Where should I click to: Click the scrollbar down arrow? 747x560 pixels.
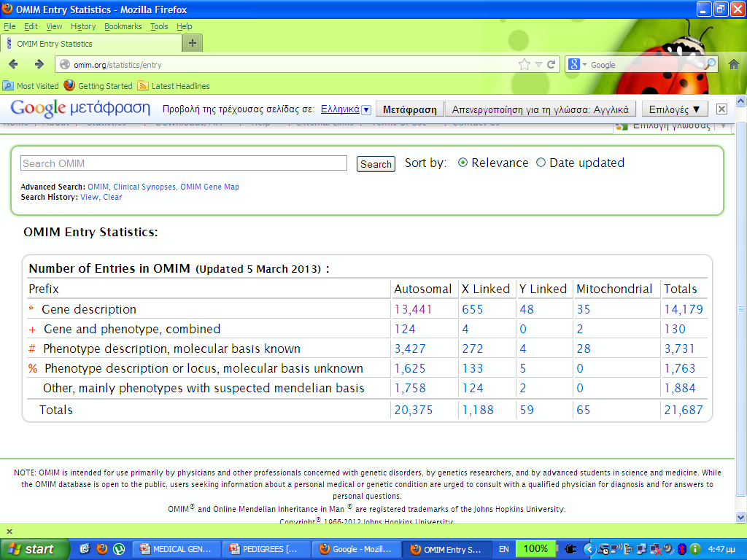[x=741, y=517]
